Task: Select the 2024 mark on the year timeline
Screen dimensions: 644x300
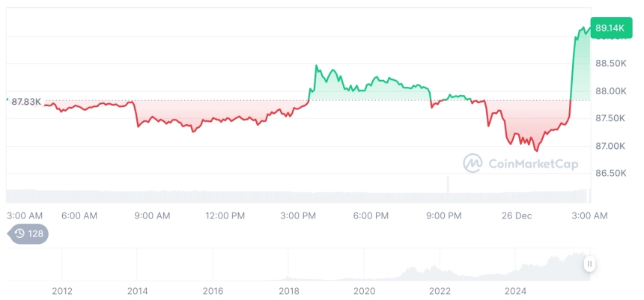Action: pyautogui.click(x=515, y=290)
